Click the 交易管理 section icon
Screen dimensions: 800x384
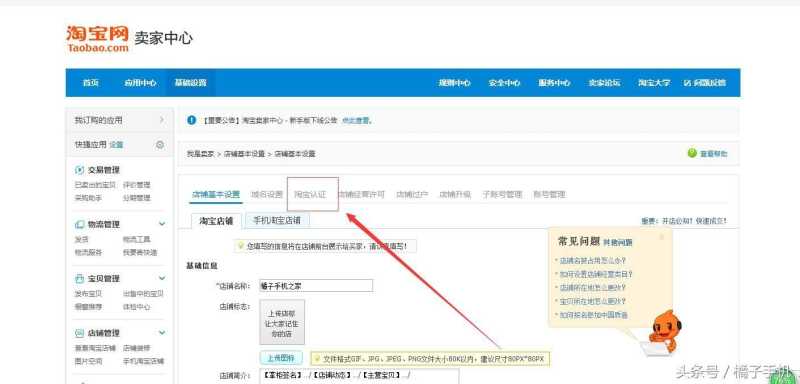pyautogui.click(x=79, y=170)
